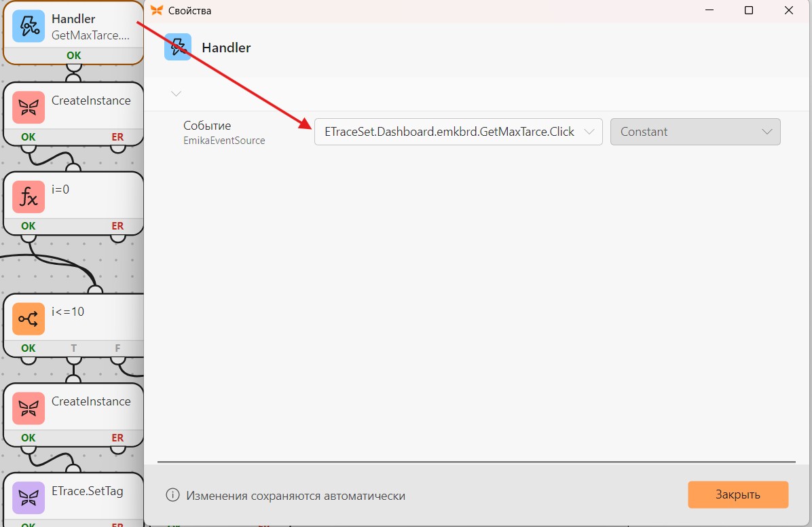812x527 pixels.
Task: Click the info icon beside autosave message
Action: (172, 495)
